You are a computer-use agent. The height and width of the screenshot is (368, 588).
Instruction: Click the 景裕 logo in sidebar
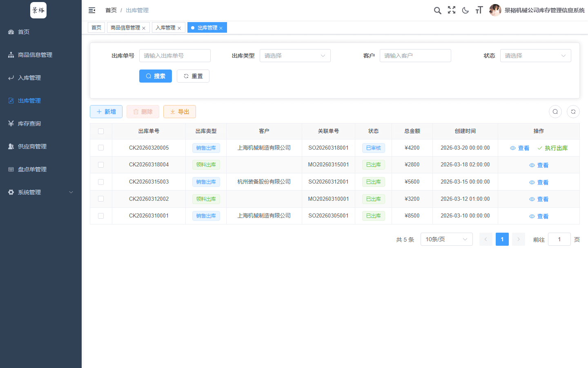38,10
